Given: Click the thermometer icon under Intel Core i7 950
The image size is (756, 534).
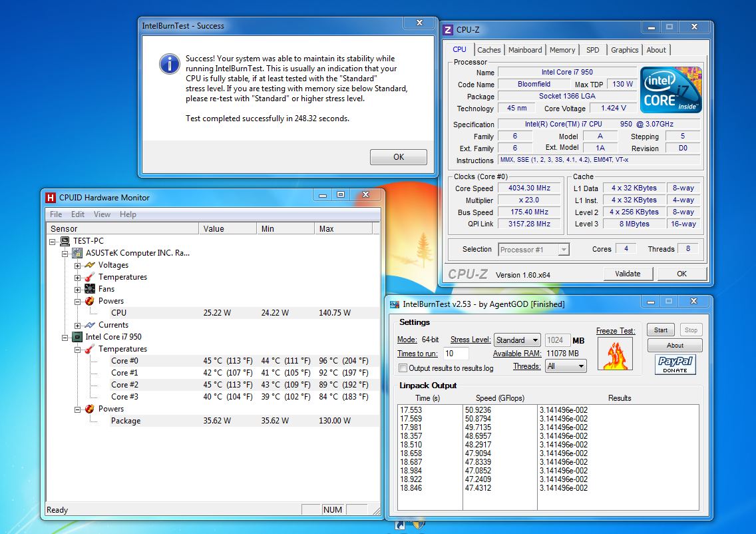Looking at the screenshot, I should click(90, 349).
